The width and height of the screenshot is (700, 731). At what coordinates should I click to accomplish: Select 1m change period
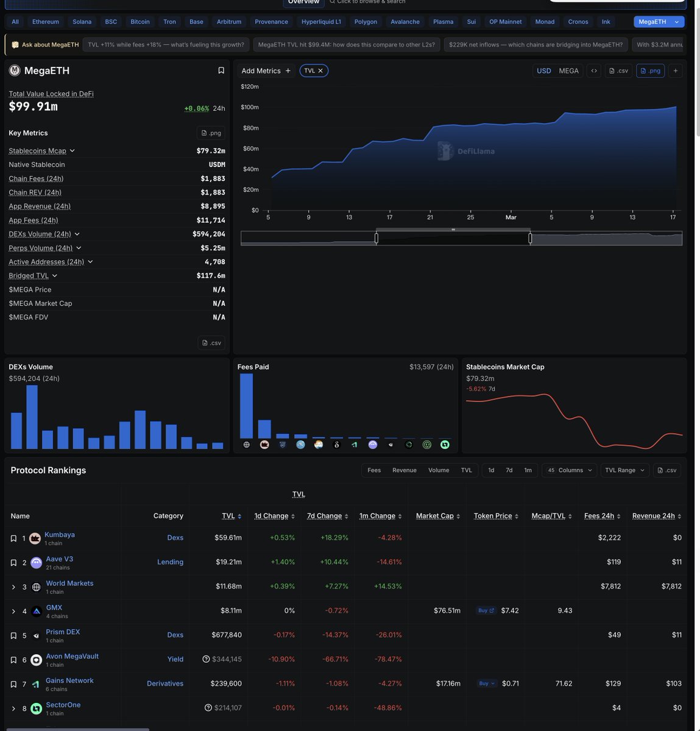point(528,470)
